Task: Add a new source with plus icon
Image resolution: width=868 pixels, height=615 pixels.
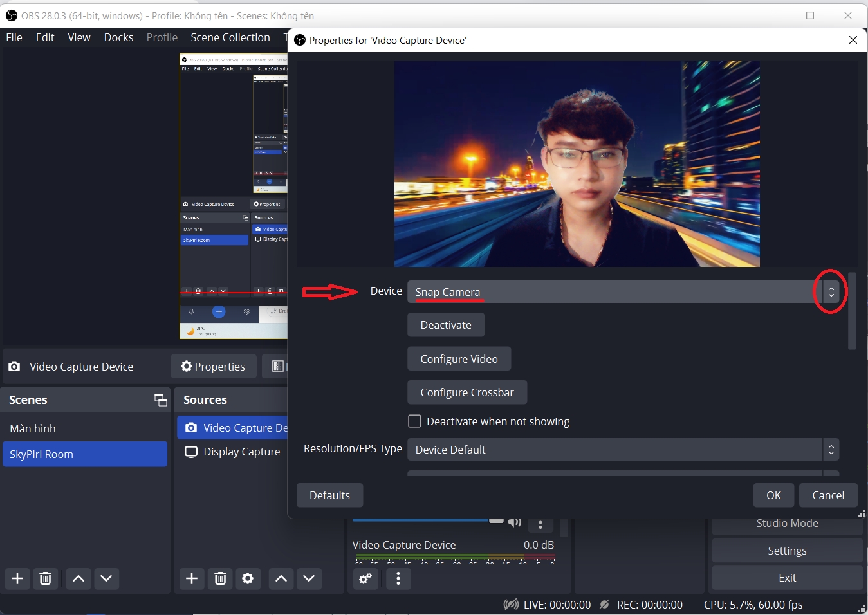Action: point(192,578)
